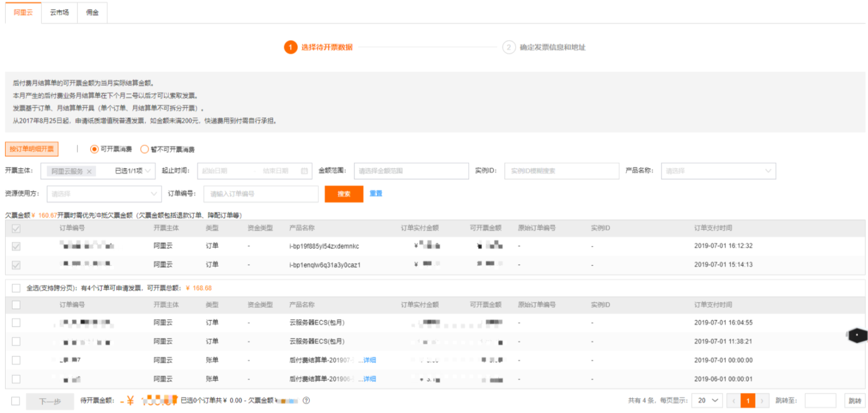Screen dimensions: 868x413
Task: Open the 资源使用方 dropdown
Action: [x=103, y=194]
